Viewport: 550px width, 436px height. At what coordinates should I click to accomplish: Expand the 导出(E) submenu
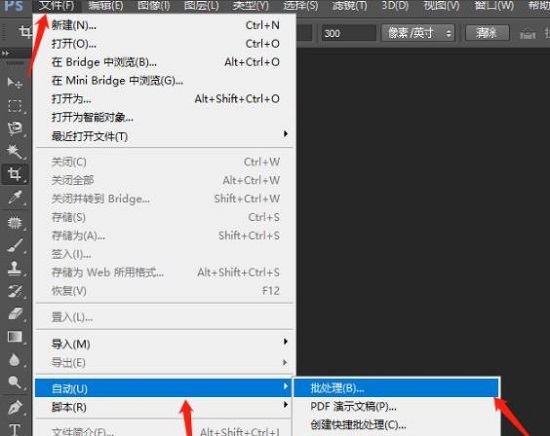click(x=165, y=362)
